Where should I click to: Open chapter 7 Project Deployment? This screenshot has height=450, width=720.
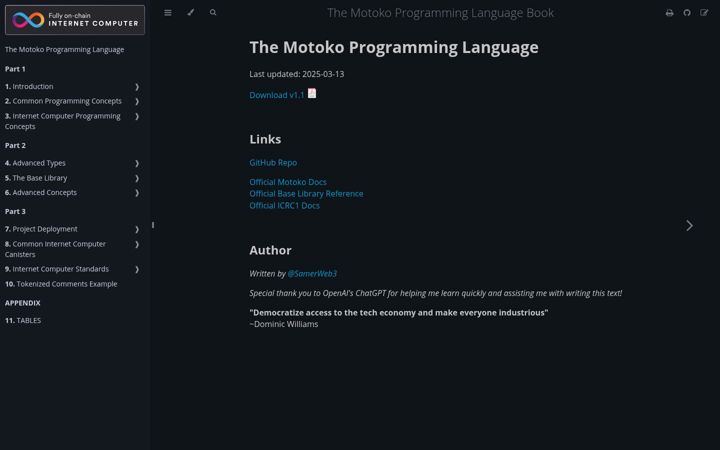pyautogui.click(x=41, y=229)
